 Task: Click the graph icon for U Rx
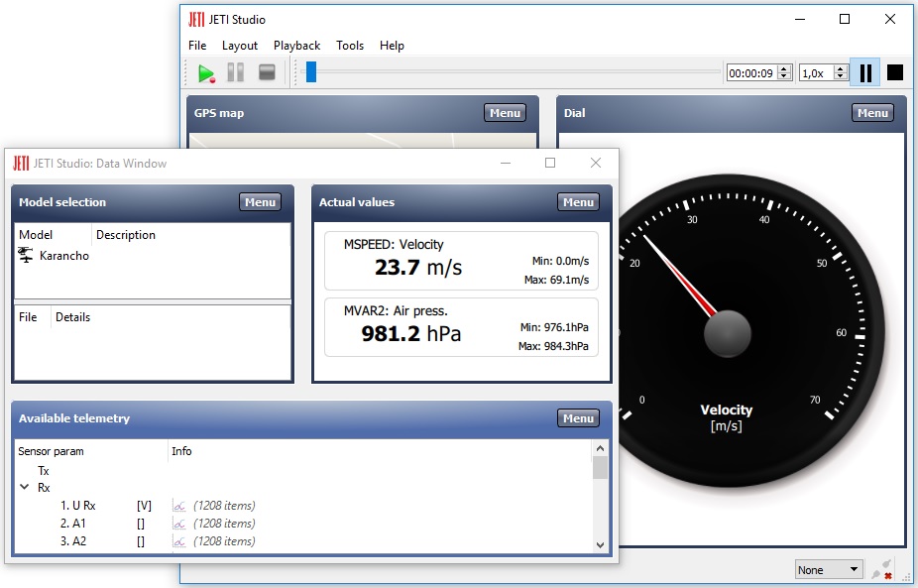click(x=179, y=506)
